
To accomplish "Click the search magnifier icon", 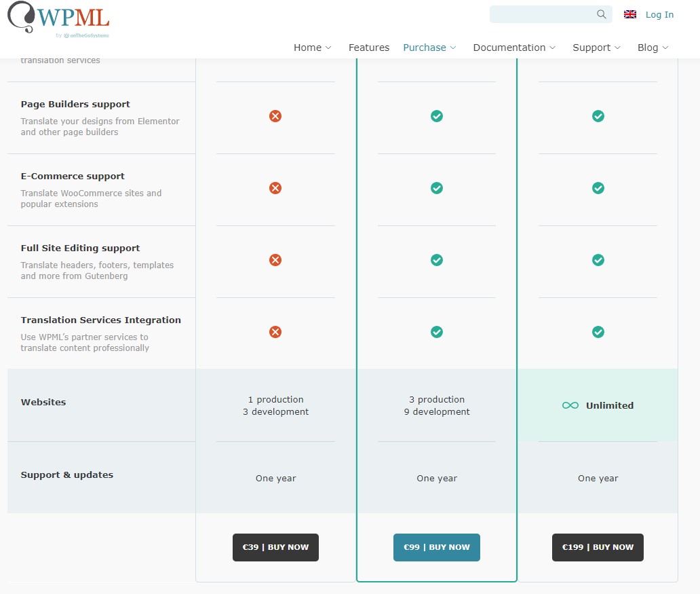I will [x=602, y=14].
